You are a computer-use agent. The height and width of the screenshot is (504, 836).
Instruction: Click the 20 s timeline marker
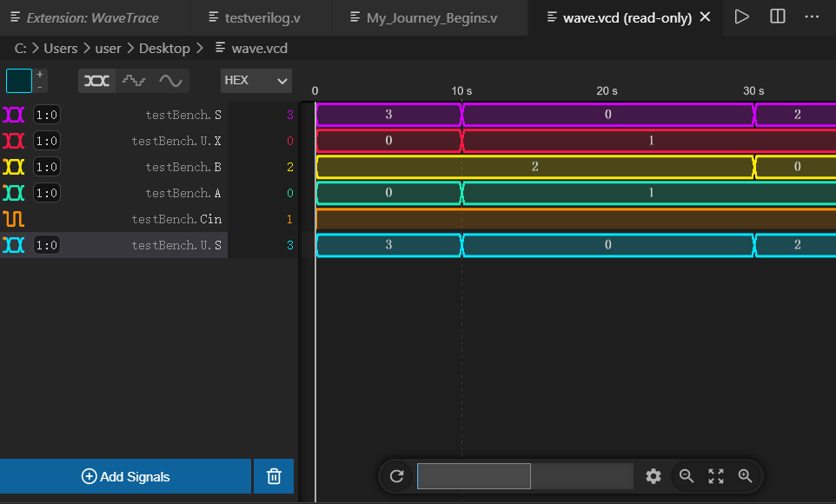click(607, 91)
